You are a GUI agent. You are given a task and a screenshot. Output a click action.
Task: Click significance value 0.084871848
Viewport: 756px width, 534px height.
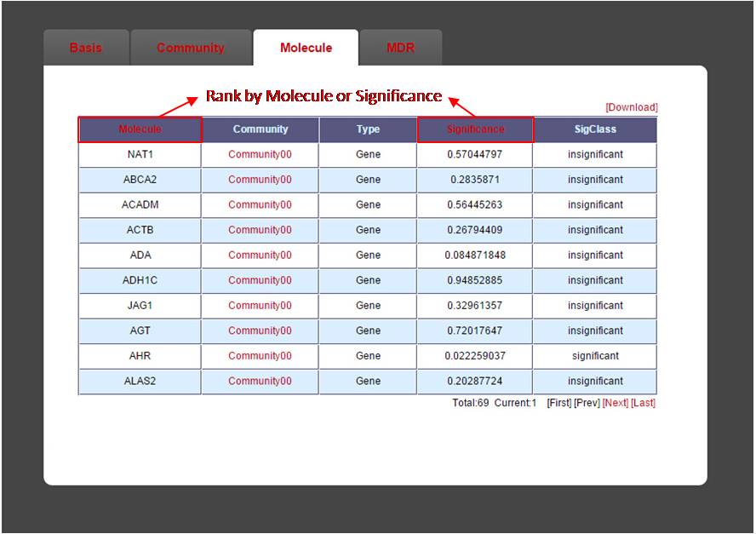click(475, 256)
